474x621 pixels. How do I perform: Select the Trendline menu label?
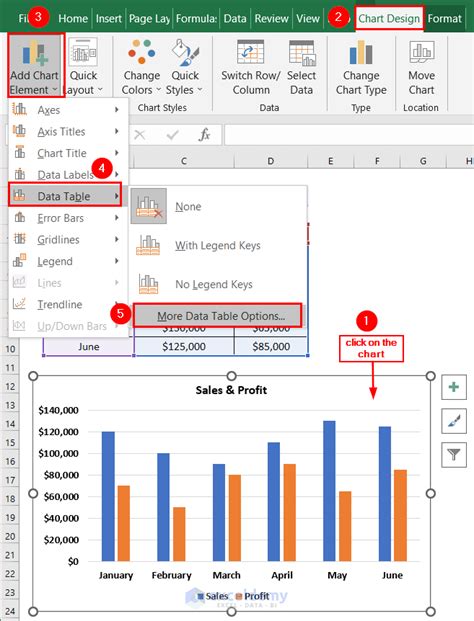pyautogui.click(x=60, y=304)
